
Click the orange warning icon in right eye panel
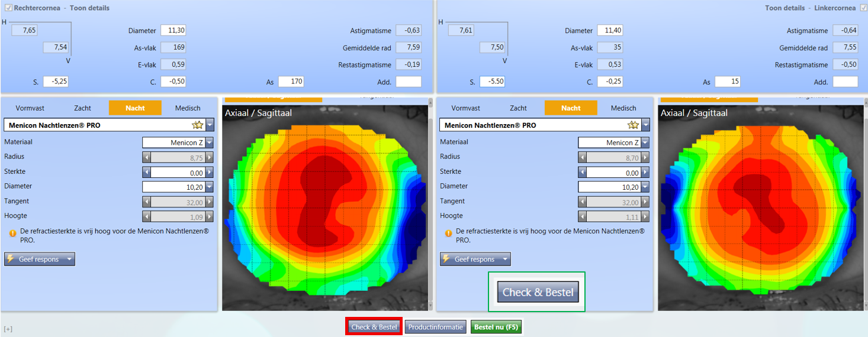pyautogui.click(x=12, y=234)
